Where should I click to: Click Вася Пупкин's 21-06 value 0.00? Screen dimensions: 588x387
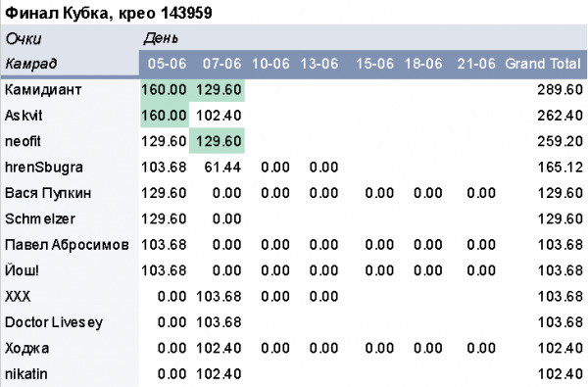(481, 193)
